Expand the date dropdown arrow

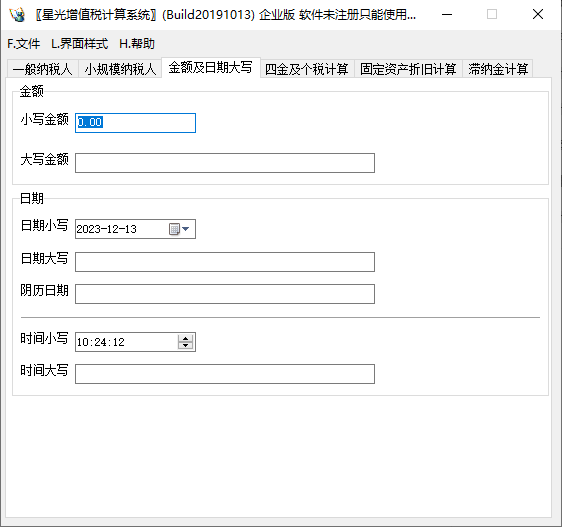[186, 229]
